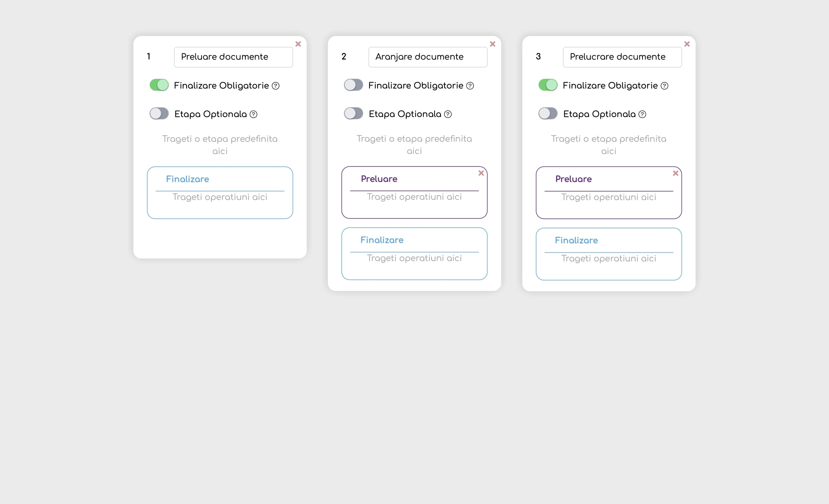Delete Preluare block in stage 2
The height and width of the screenshot is (504, 829).
[481, 173]
